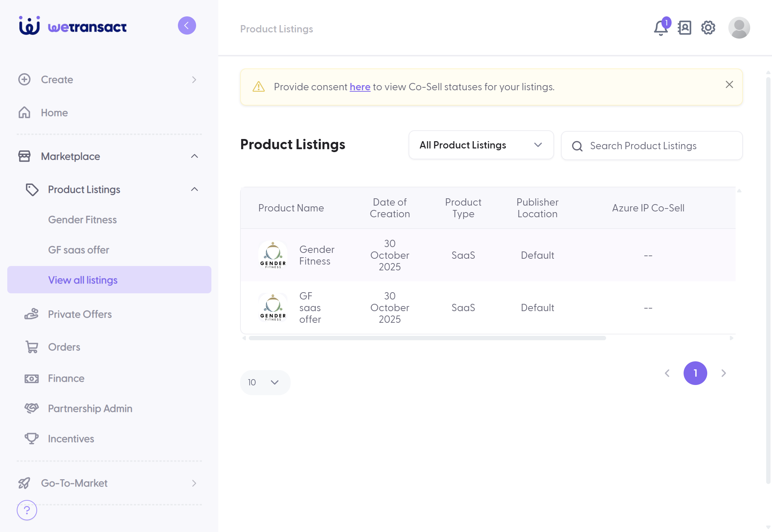
Task: Click the 'Azure IP Co-Sell' column header
Action: tap(648, 208)
